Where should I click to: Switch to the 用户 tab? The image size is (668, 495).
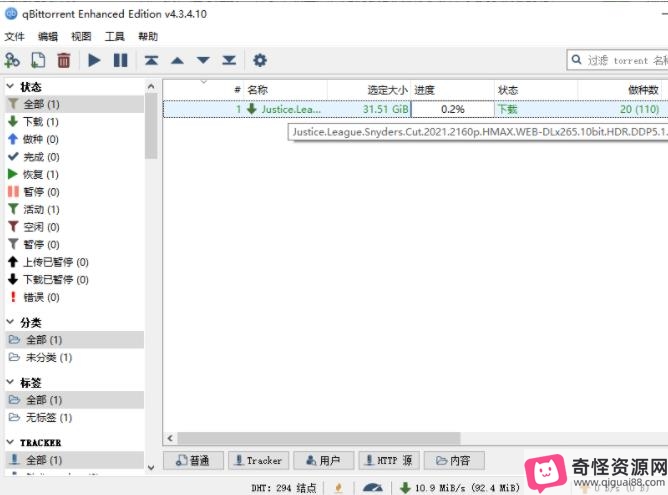[x=324, y=460]
